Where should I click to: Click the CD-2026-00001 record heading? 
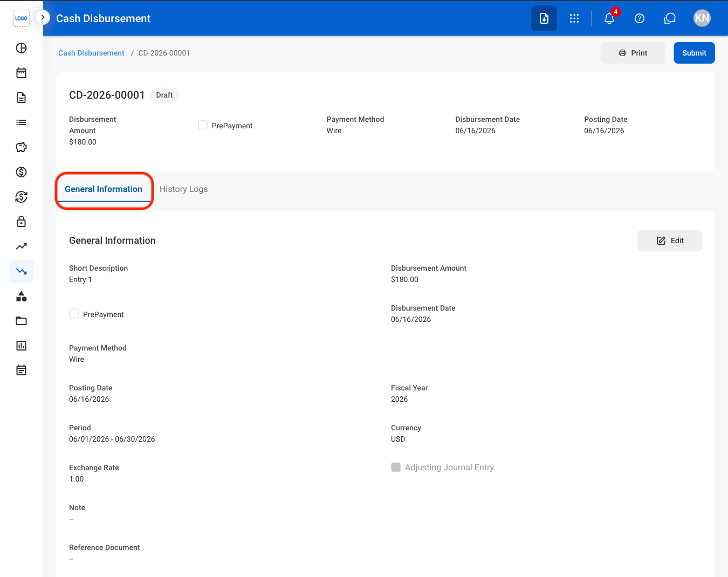(107, 95)
